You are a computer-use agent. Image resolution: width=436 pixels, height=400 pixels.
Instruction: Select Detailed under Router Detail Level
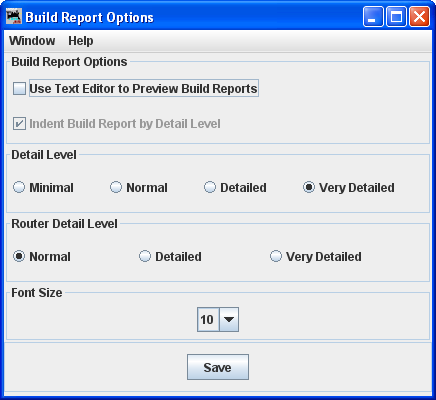click(145, 256)
